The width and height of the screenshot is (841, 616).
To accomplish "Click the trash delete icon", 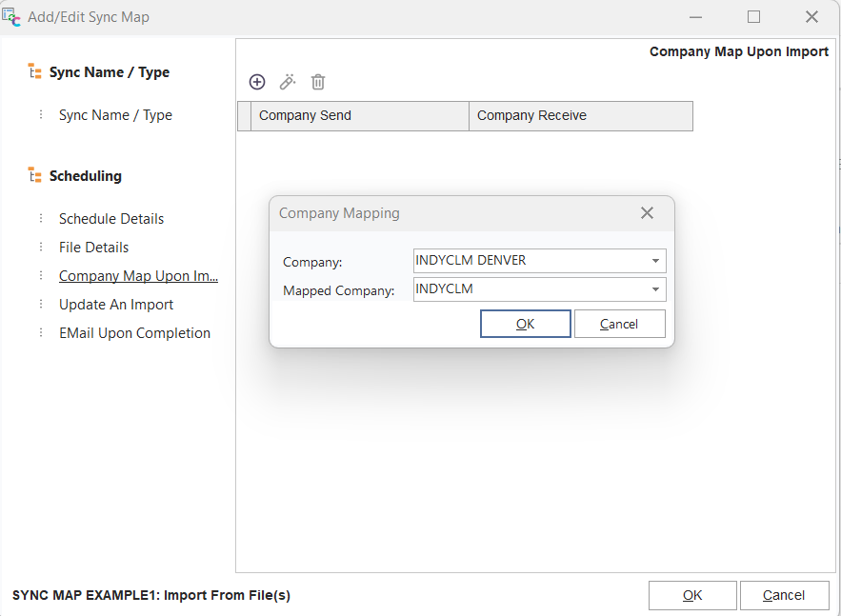I will pos(318,82).
